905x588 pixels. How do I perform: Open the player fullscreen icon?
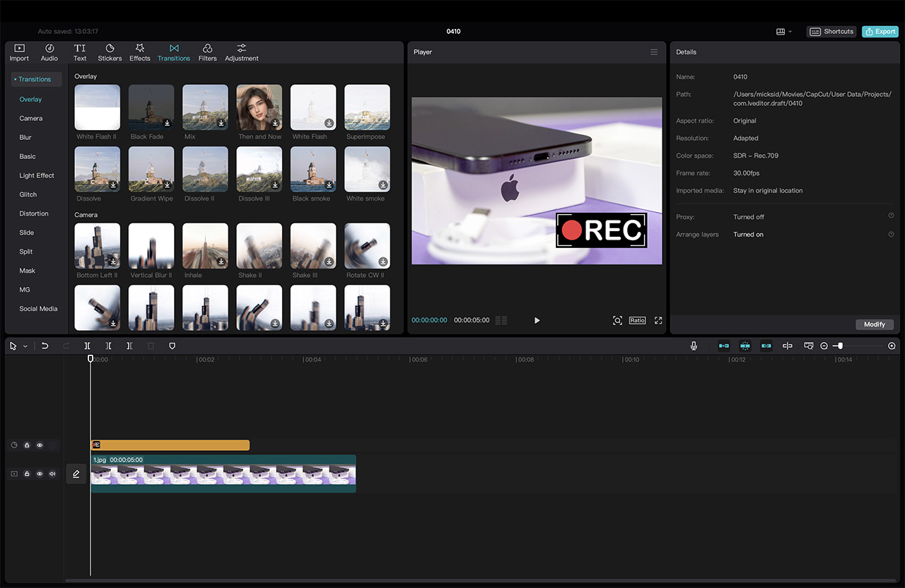coord(658,320)
